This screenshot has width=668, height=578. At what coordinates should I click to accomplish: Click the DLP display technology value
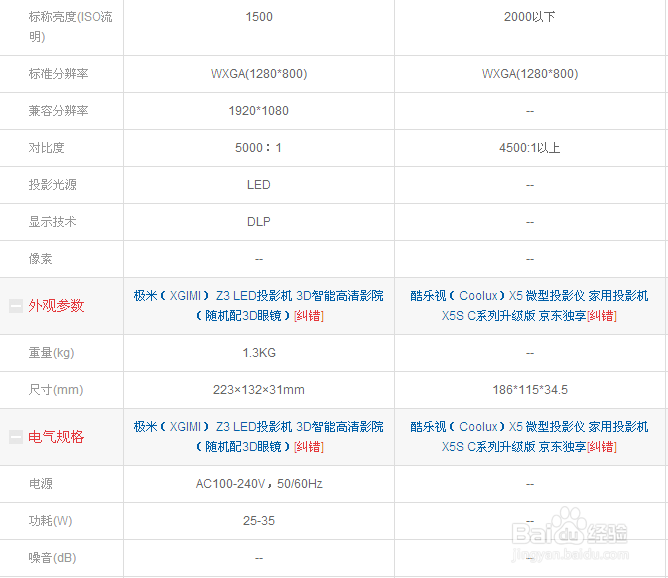tap(259, 222)
